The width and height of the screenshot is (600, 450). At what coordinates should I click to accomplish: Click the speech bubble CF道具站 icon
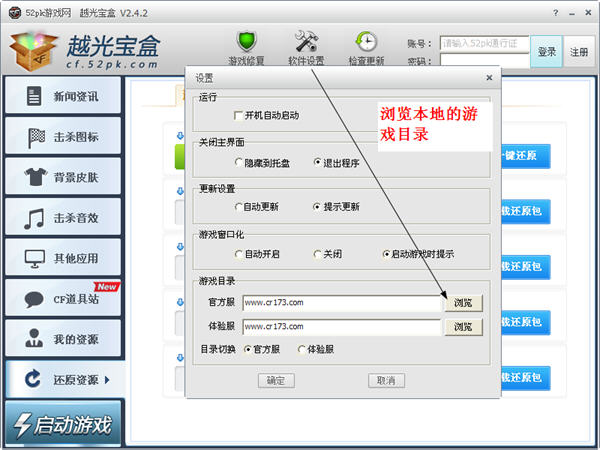pyautogui.click(x=34, y=300)
